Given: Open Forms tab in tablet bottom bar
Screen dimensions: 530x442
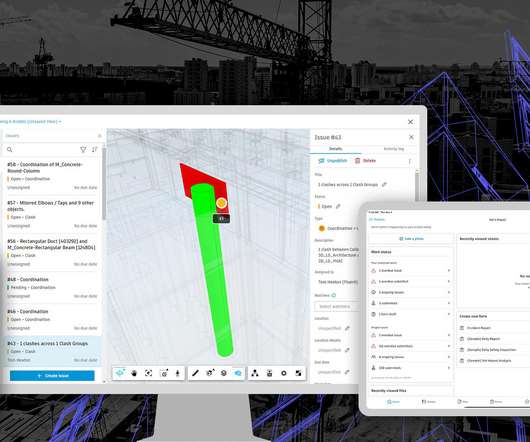Looking at the screenshot, I should click(496, 402).
